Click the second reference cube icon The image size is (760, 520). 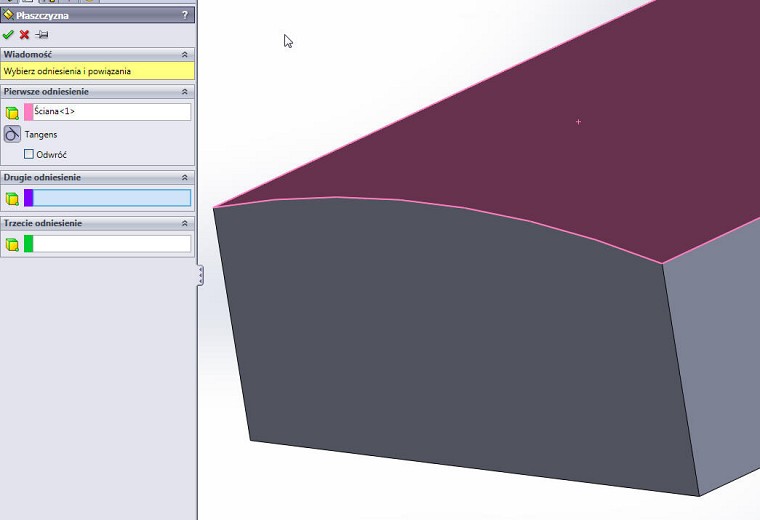point(12,199)
